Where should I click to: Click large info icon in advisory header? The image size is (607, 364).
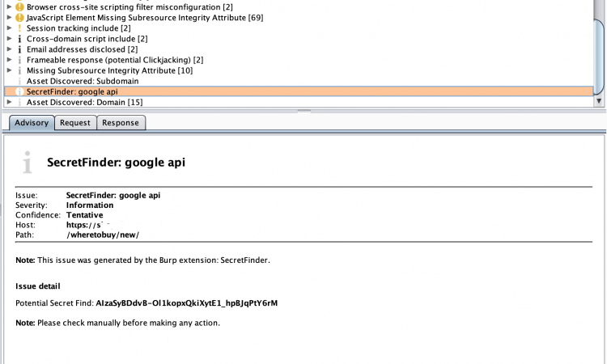click(x=27, y=162)
